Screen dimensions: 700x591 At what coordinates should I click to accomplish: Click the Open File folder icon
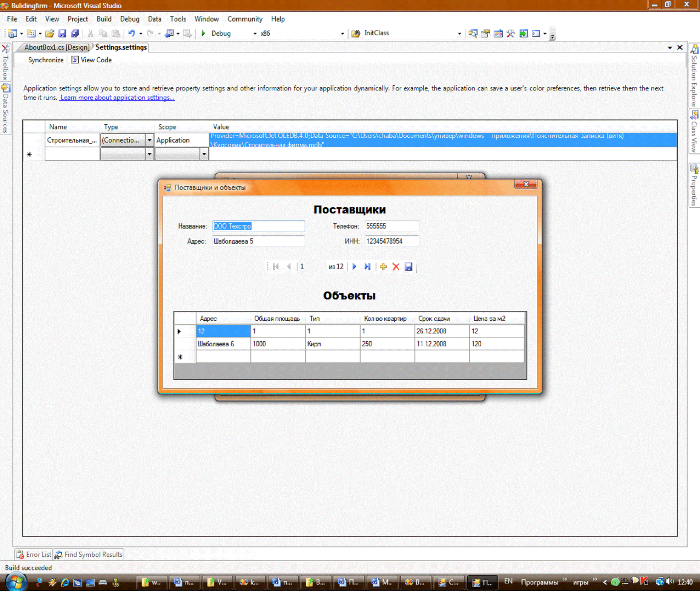[49, 34]
